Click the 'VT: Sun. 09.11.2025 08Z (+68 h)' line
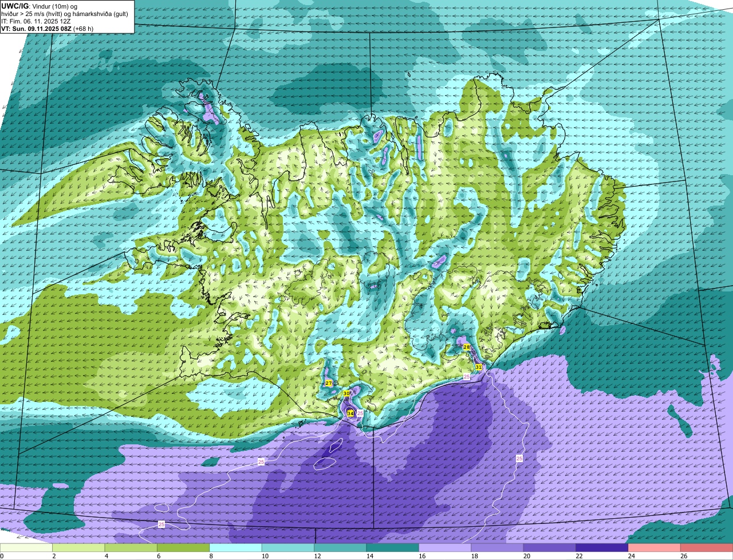This screenshot has width=733, height=560. (48, 29)
